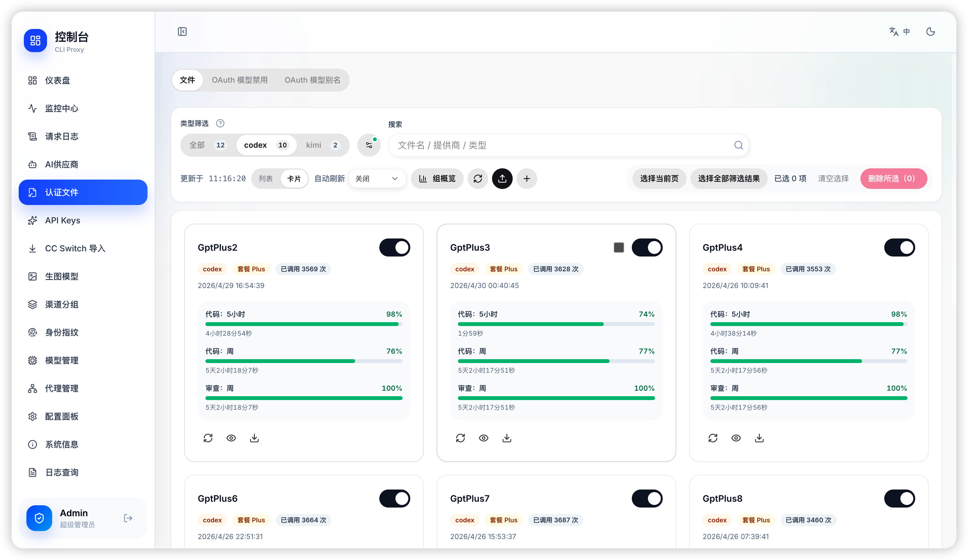Disable the GptPlus3 toggle switch
This screenshot has width=968, height=560.
(647, 247)
